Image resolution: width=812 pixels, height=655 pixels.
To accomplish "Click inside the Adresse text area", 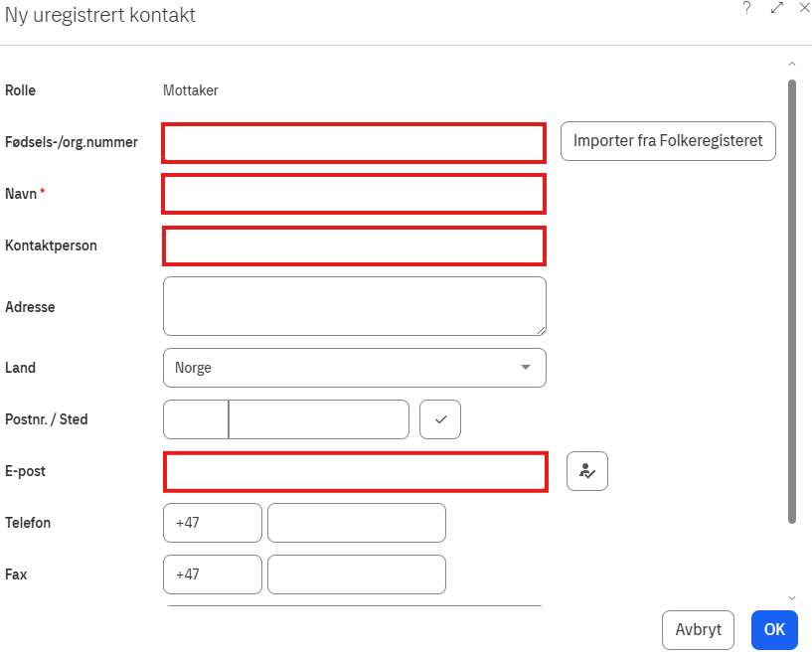I will [354, 306].
